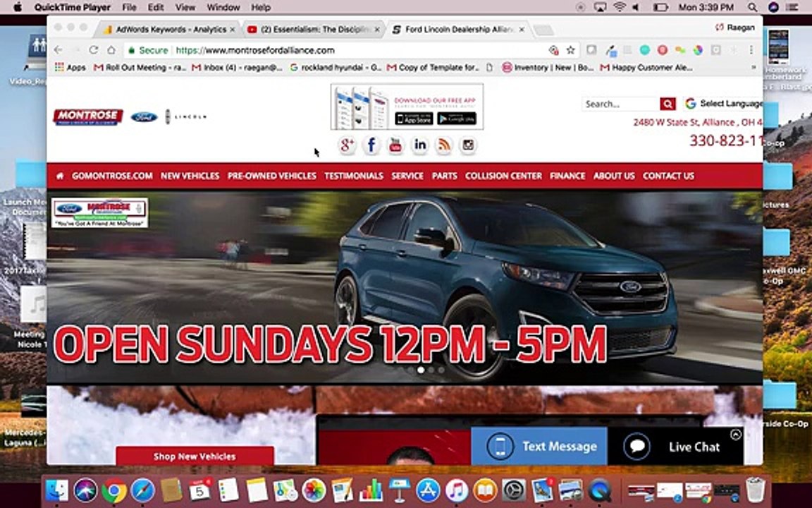The image size is (812, 508).
Task: Open PRE-OWNED VEHICLES nav item
Action: click(272, 176)
